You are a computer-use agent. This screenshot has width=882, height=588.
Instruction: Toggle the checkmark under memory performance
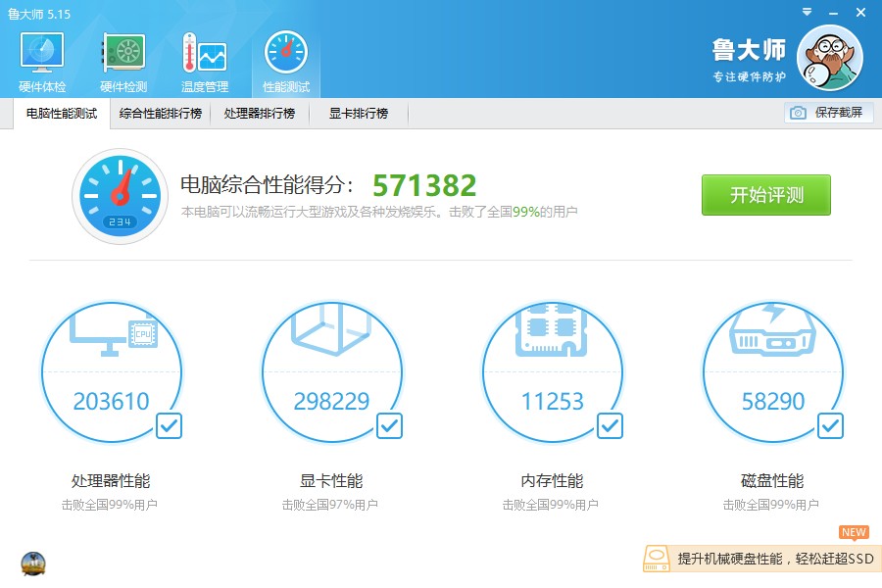pyautogui.click(x=610, y=425)
